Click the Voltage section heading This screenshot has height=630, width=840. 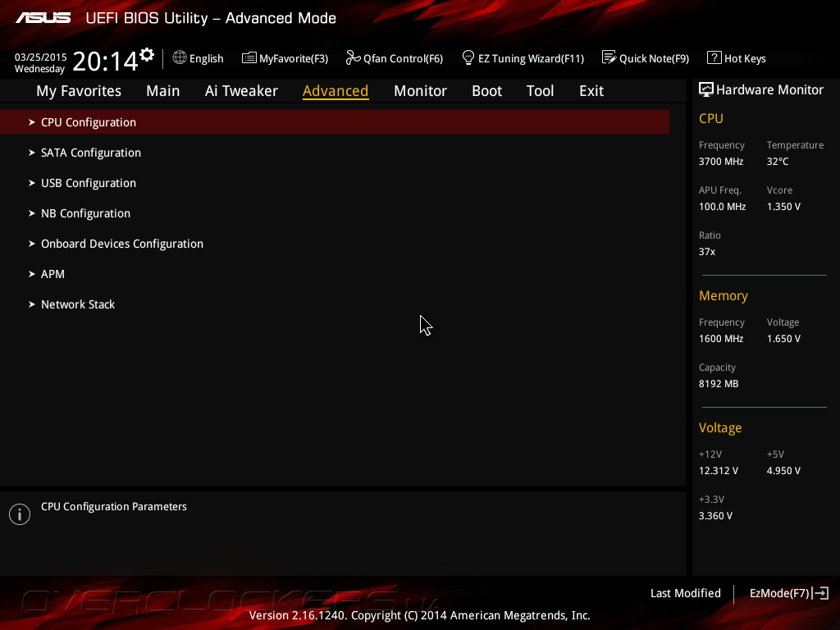[720, 427]
